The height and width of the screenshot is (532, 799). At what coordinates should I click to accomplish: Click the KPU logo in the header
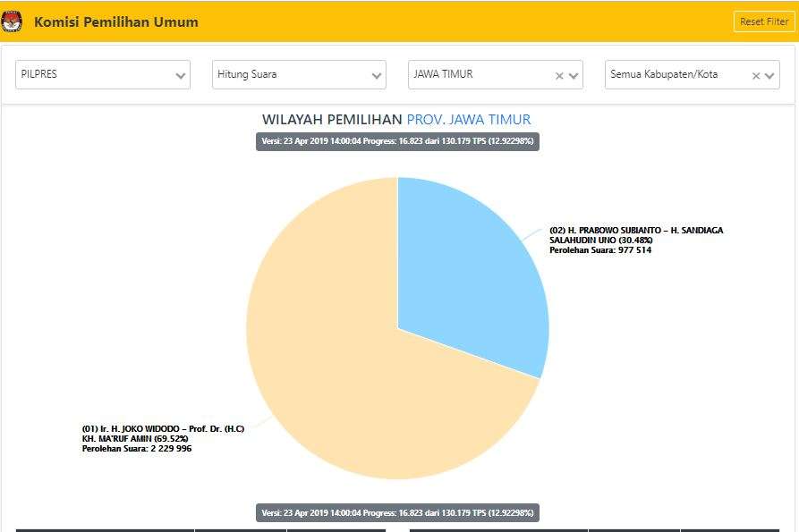coord(13,21)
